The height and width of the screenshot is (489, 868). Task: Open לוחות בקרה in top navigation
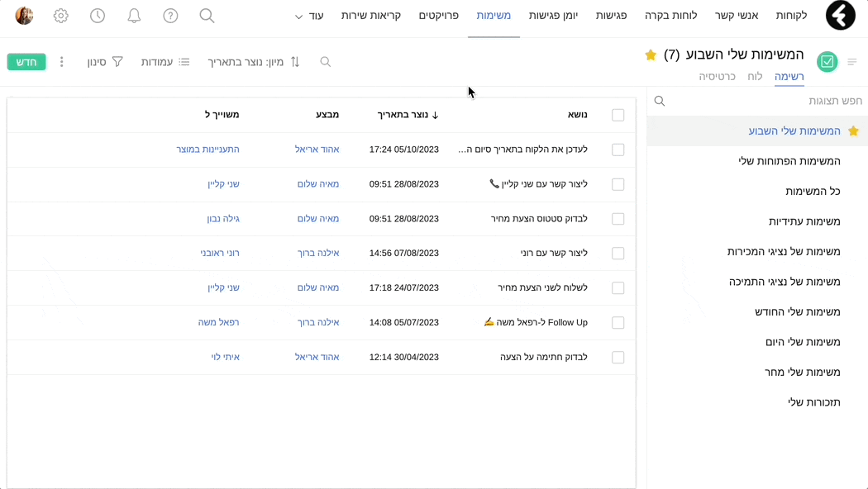[x=671, y=16]
